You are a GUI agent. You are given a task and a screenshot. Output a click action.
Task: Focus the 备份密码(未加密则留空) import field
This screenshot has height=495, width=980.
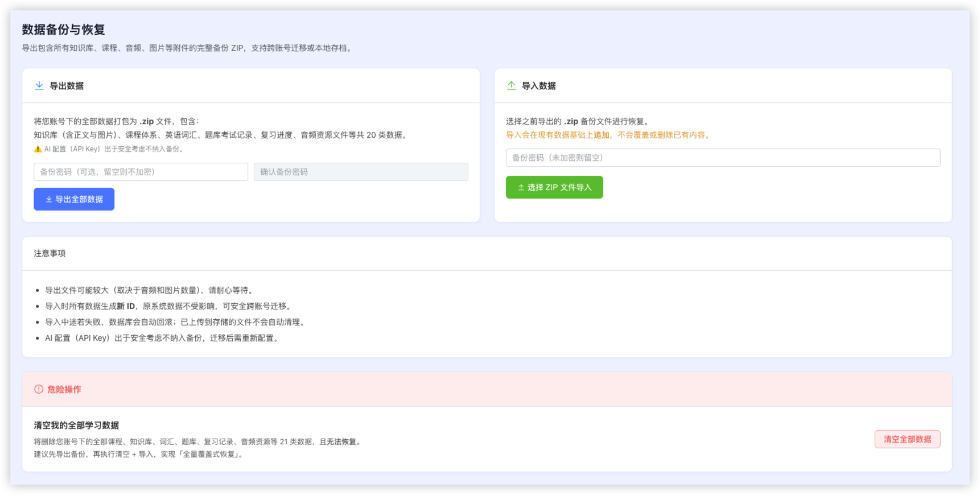pos(723,158)
